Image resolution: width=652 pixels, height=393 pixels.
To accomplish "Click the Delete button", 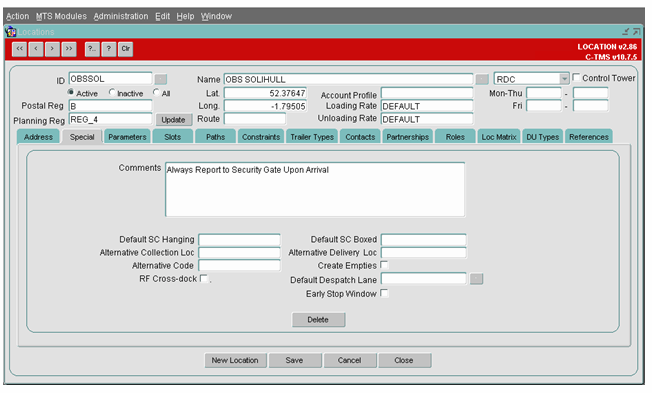I will pyautogui.click(x=318, y=319).
